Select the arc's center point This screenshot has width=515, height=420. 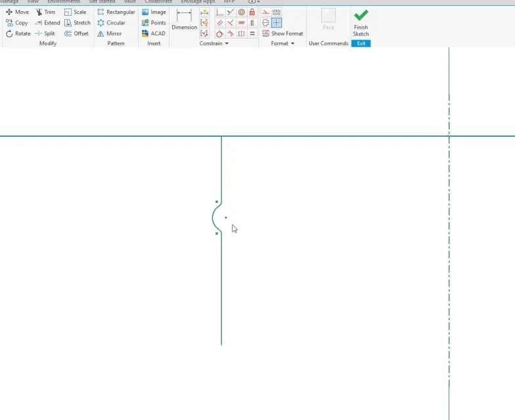(x=226, y=218)
